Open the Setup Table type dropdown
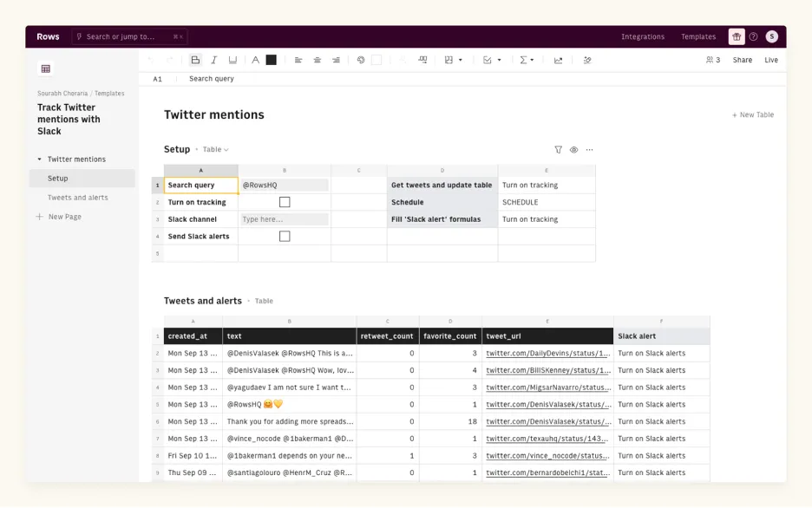Screen dimensions: 812x508 tap(215, 149)
